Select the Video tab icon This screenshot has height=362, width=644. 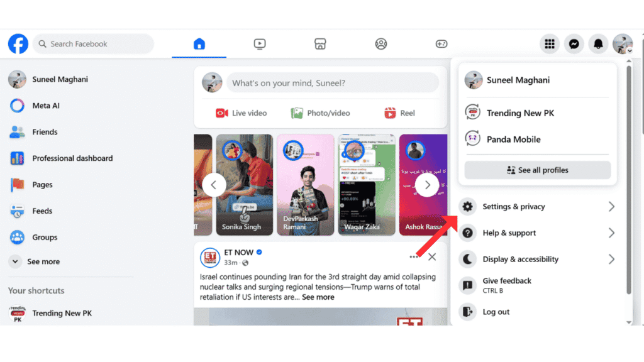click(260, 44)
